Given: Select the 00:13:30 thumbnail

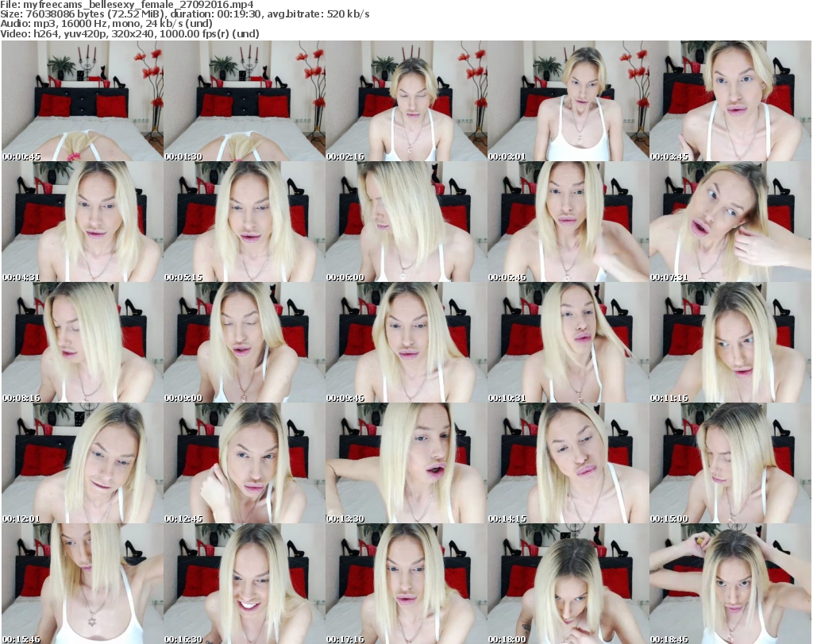Looking at the screenshot, I should click(406, 463).
